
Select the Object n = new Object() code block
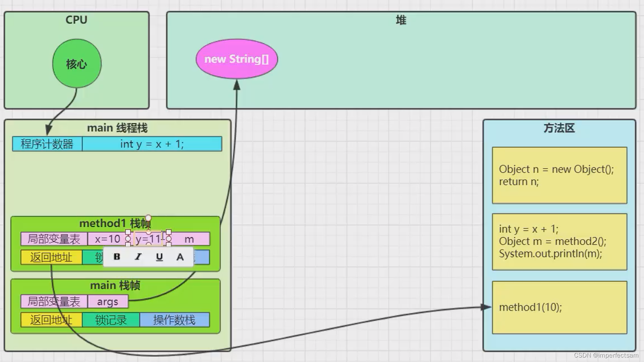point(560,175)
